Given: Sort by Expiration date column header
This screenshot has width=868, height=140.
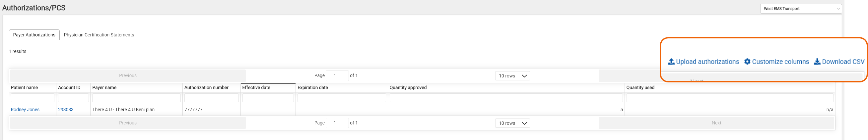Looking at the screenshot, I should (x=313, y=87).
